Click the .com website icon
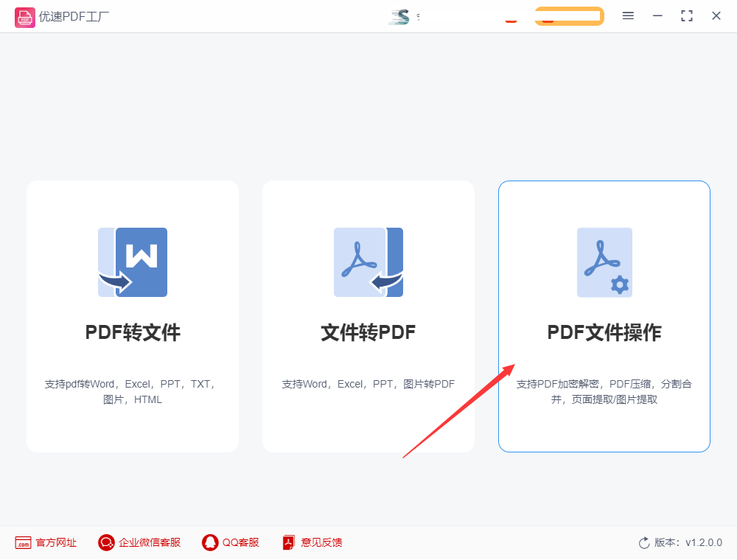 pos(23,542)
